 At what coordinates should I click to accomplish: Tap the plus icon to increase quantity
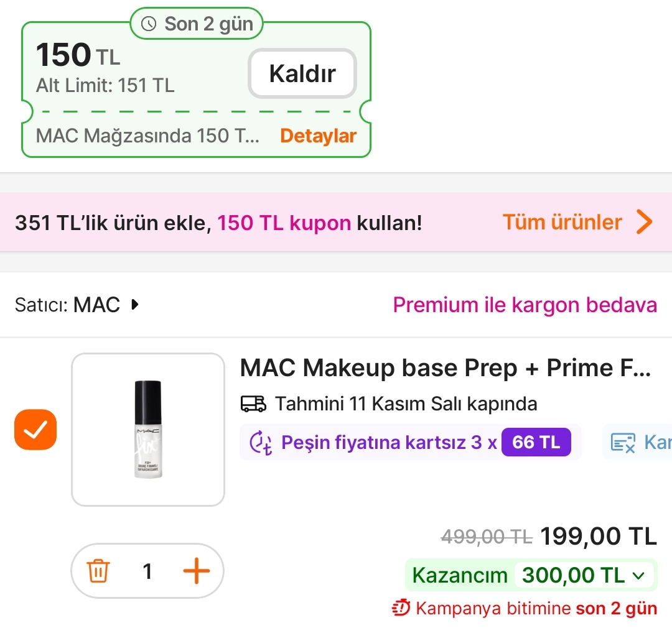pos(197,571)
